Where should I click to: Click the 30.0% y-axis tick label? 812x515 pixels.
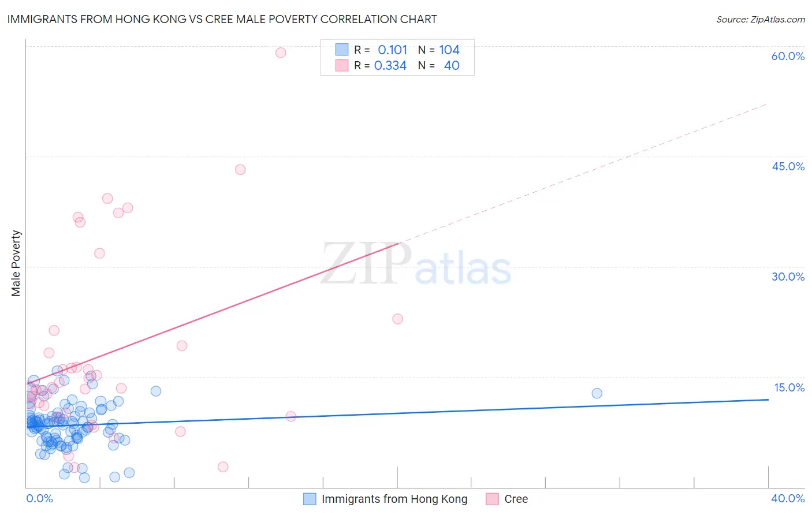tap(788, 277)
